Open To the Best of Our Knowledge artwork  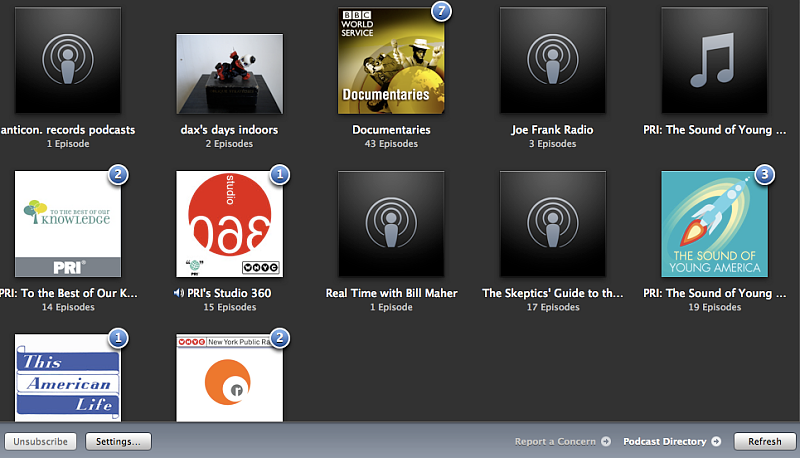[x=68, y=224]
